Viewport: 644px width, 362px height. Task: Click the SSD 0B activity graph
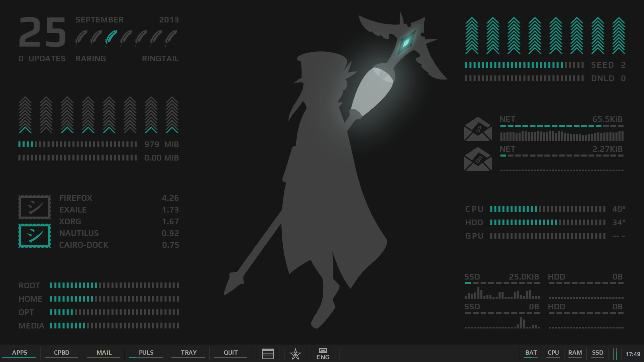coord(502,322)
